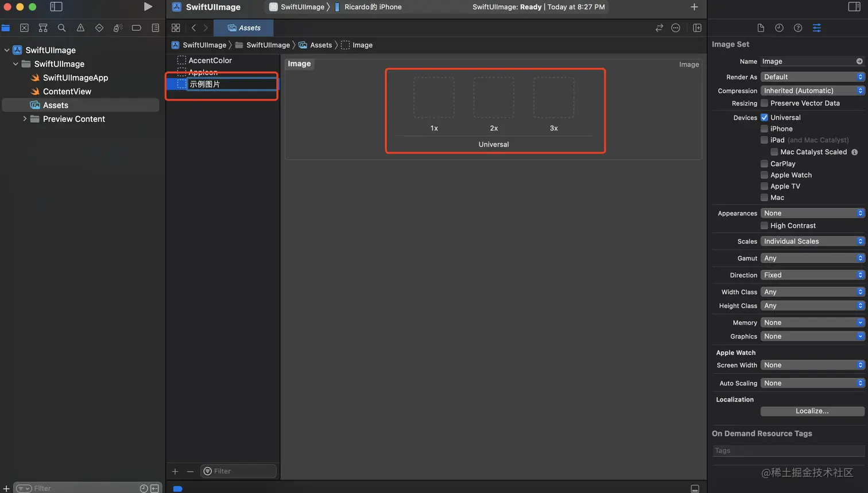Image resolution: width=868 pixels, height=493 pixels.
Task: Go back in editor history
Action: pyautogui.click(x=193, y=28)
